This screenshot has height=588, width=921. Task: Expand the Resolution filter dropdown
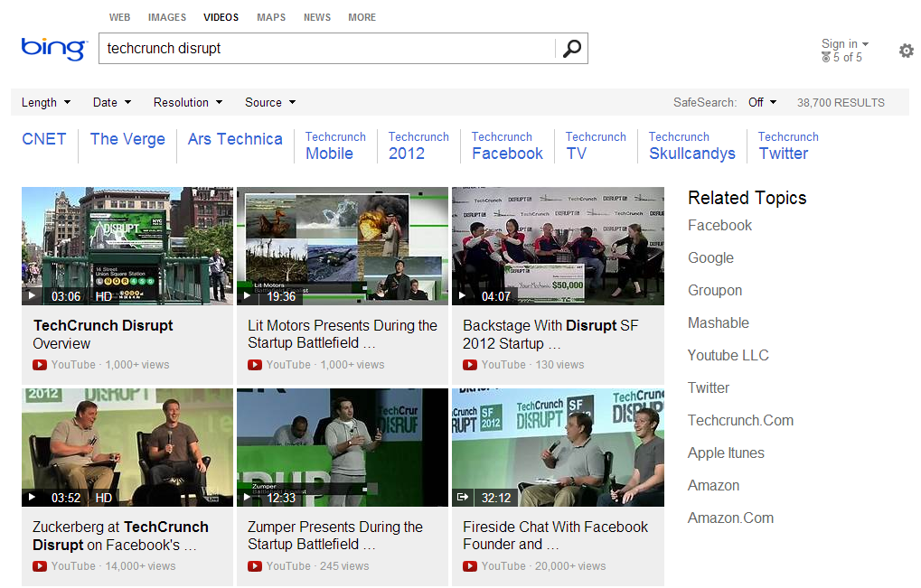pos(188,102)
